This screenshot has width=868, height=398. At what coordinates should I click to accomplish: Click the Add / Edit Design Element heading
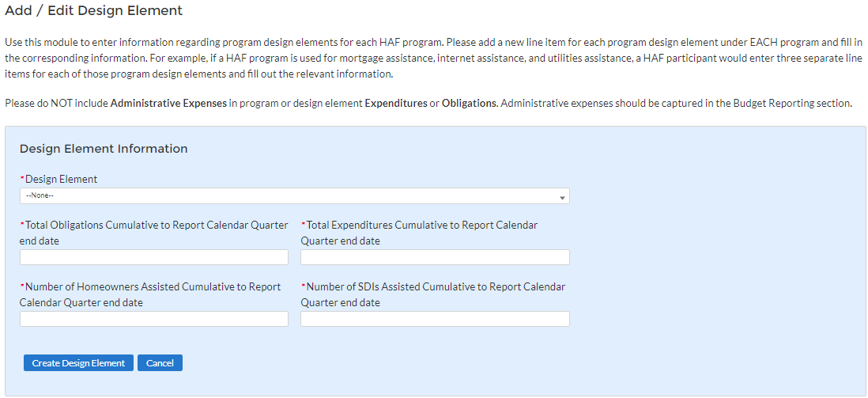coord(94,11)
